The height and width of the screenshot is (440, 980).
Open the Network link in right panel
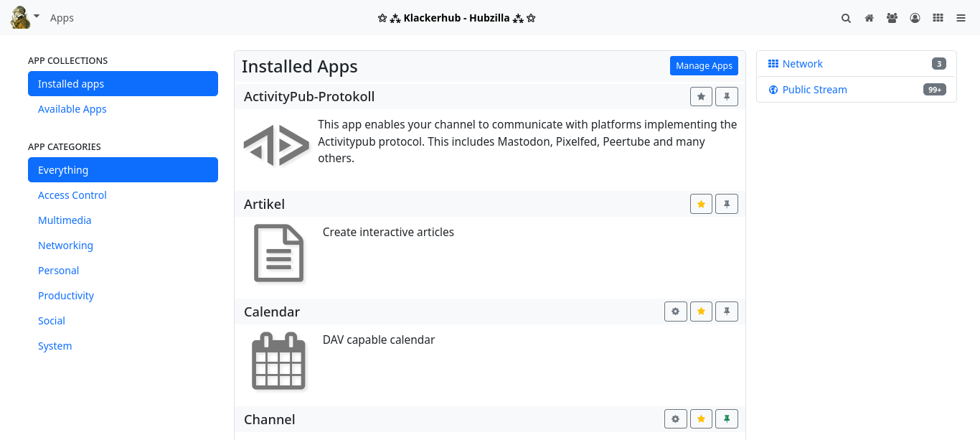point(802,64)
